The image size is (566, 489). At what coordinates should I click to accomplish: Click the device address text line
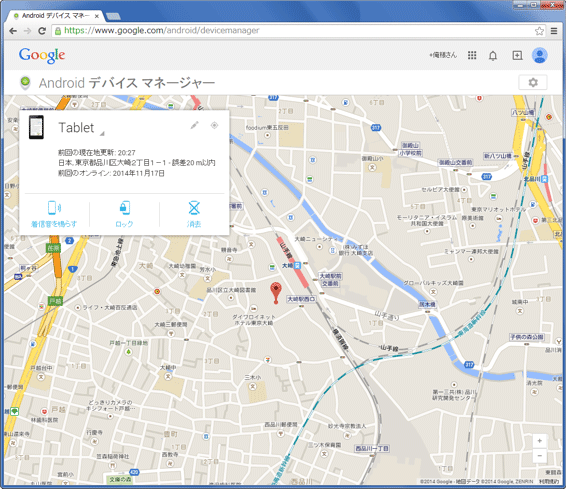click(136, 163)
